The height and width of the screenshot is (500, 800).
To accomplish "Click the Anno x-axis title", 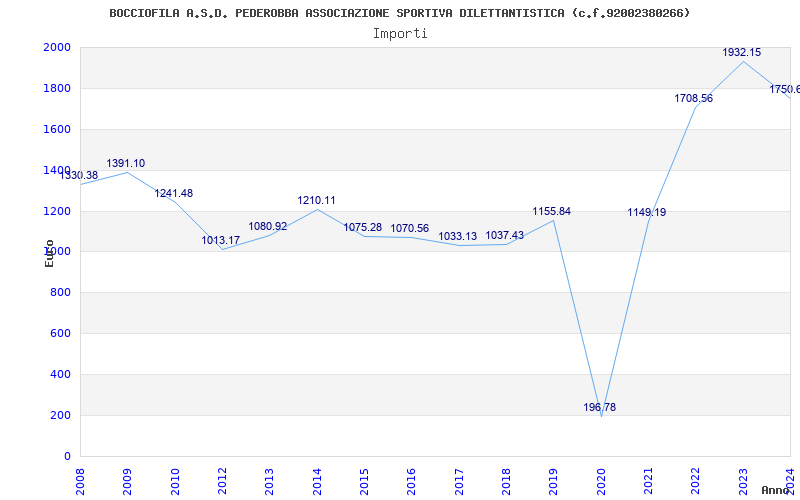I will [776, 490].
